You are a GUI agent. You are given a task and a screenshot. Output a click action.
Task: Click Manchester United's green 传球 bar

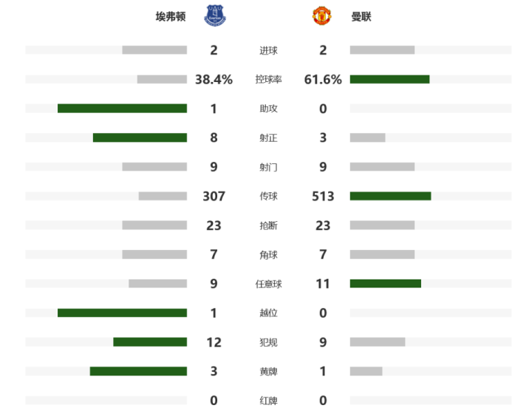click(x=391, y=196)
